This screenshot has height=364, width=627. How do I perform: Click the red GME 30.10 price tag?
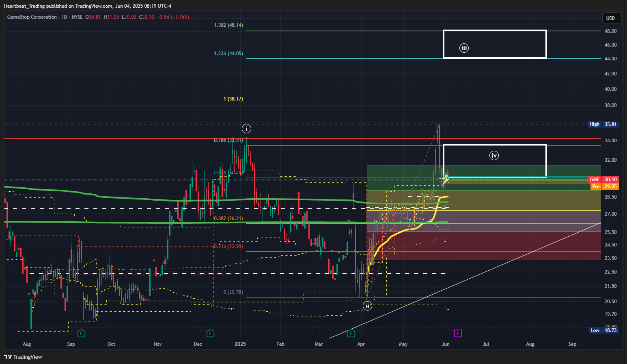pos(603,179)
